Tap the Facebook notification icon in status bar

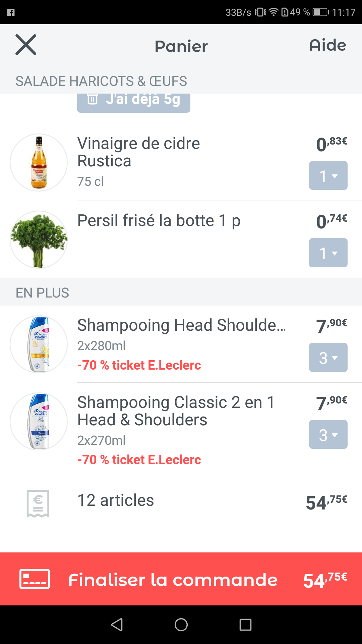[11, 12]
